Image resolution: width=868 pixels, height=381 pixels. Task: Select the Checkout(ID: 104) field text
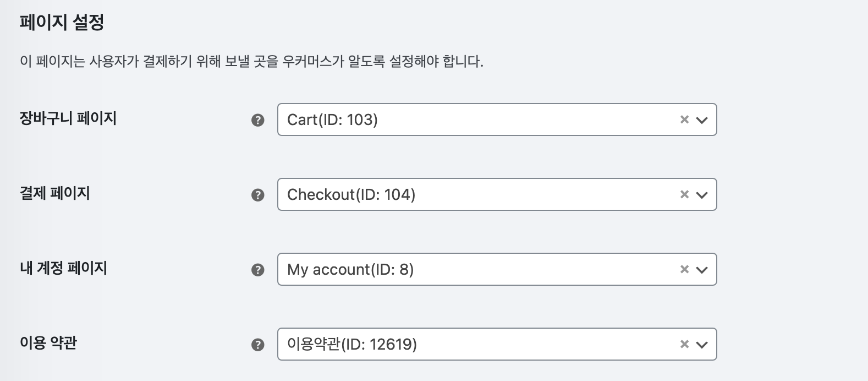coord(351,194)
